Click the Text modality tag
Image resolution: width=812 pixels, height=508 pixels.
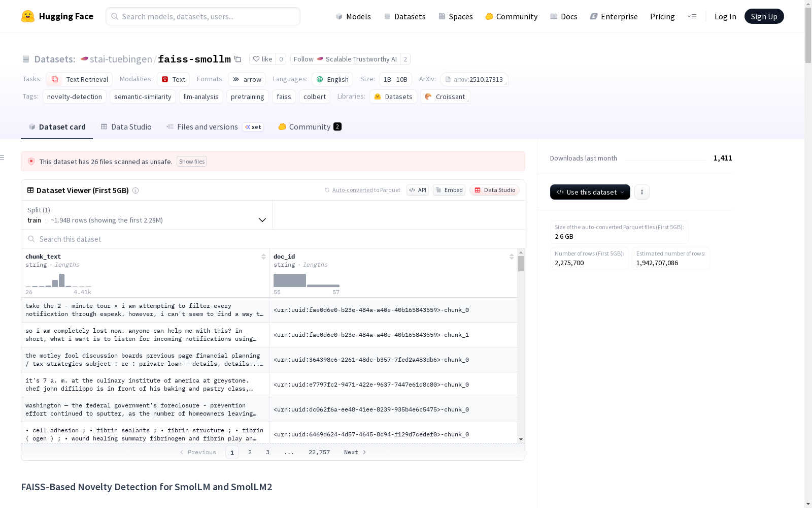(x=173, y=79)
